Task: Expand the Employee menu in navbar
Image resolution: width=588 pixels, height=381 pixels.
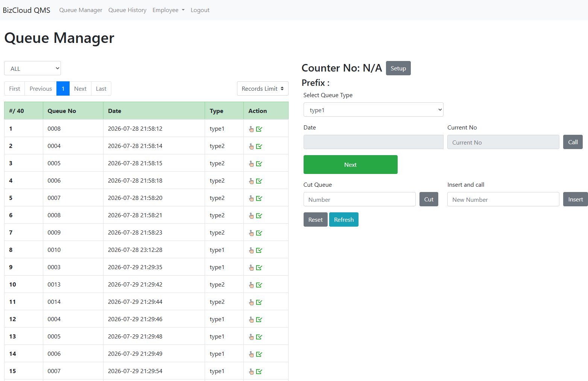Action: 169,10
